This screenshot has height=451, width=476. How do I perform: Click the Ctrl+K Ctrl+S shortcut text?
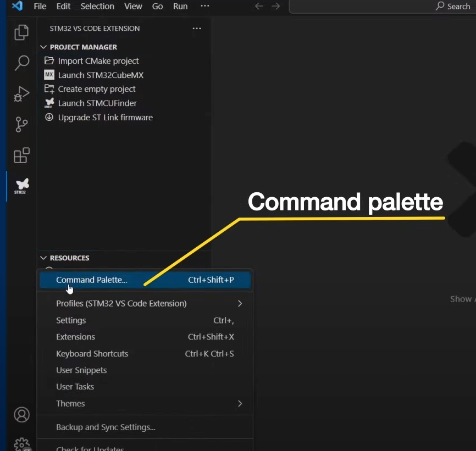(209, 354)
